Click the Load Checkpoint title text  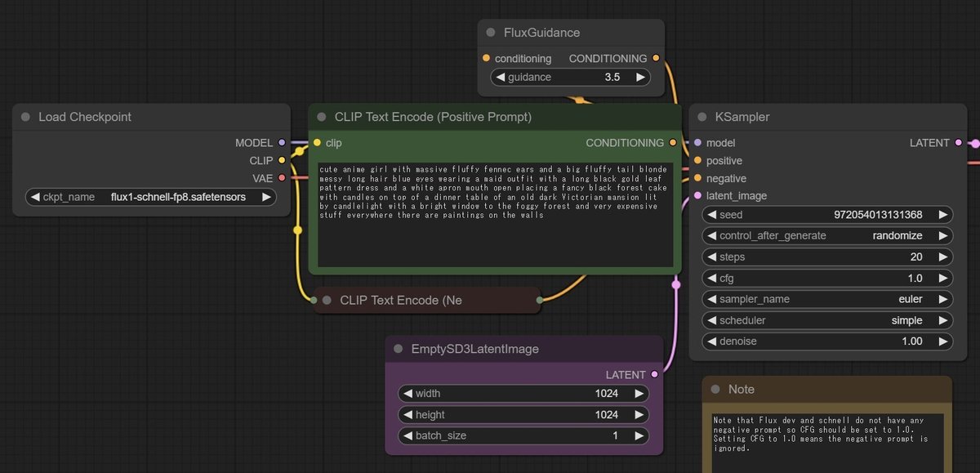point(85,117)
